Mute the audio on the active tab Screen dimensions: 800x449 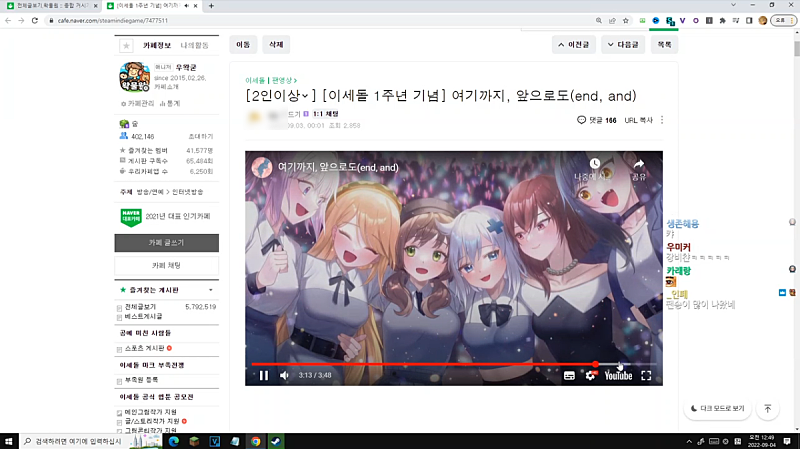pyautogui.click(x=187, y=6)
